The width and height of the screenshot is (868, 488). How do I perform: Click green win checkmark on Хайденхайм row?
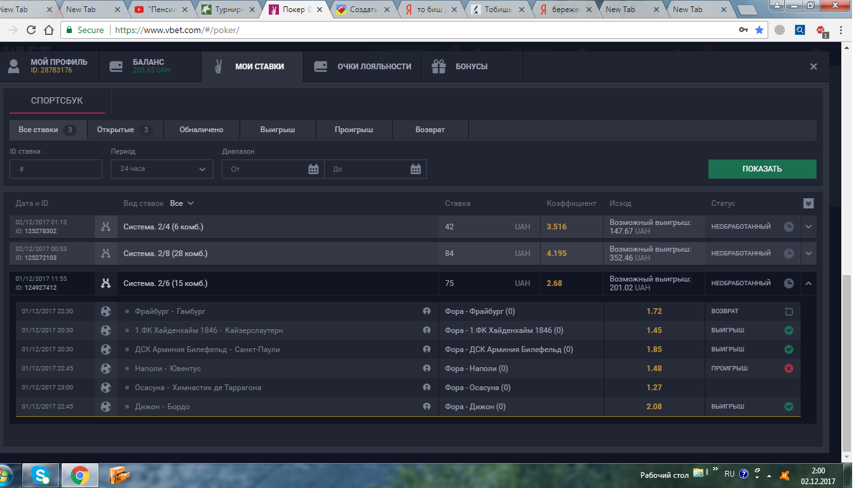coord(789,330)
